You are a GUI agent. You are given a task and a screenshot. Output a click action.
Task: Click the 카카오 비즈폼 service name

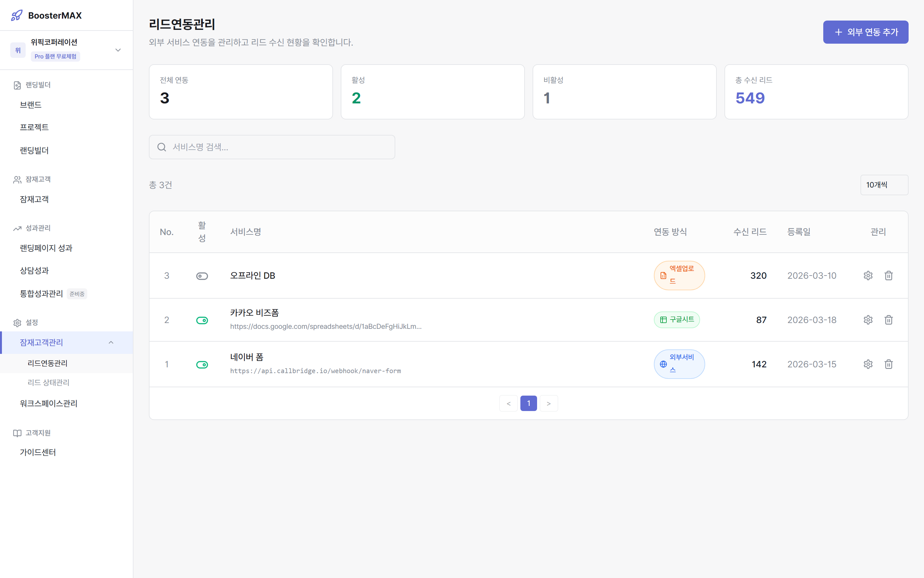254,313
